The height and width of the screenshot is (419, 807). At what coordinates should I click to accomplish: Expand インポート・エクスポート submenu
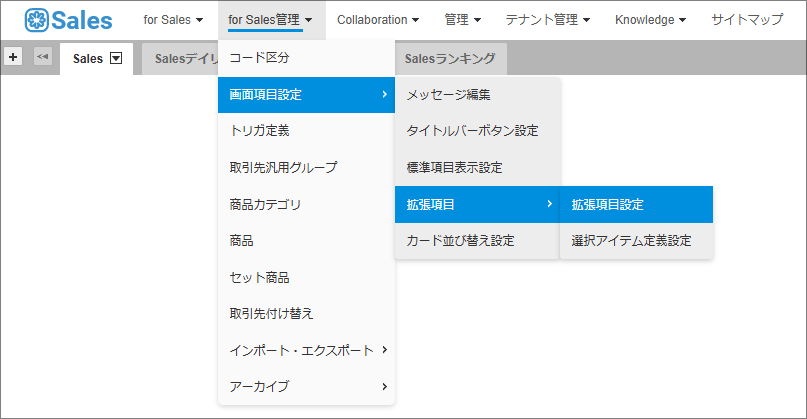306,350
